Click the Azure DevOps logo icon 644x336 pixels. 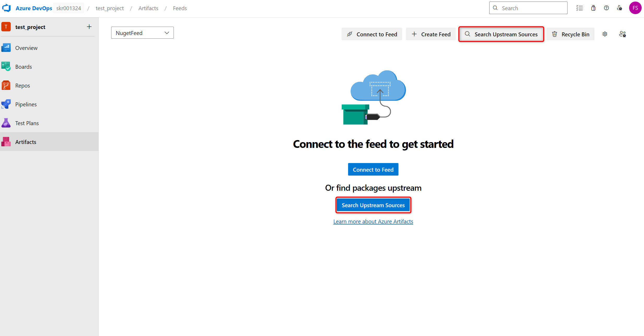coord(7,8)
